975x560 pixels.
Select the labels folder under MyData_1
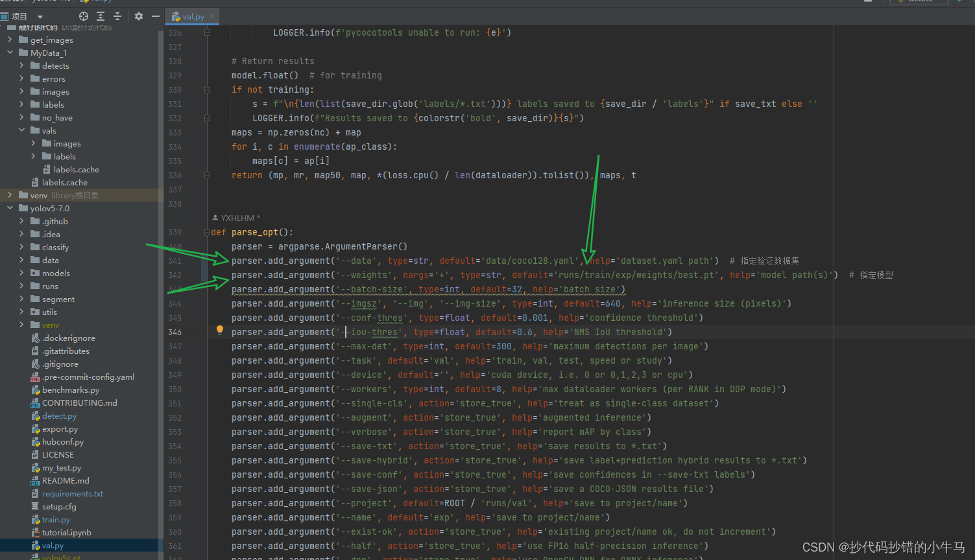tap(47, 104)
